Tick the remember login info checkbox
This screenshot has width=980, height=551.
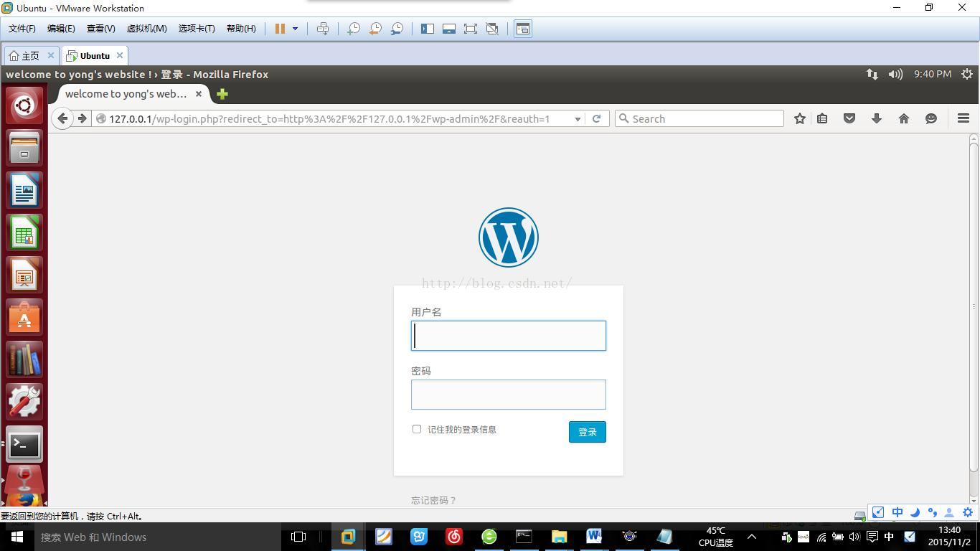point(417,429)
